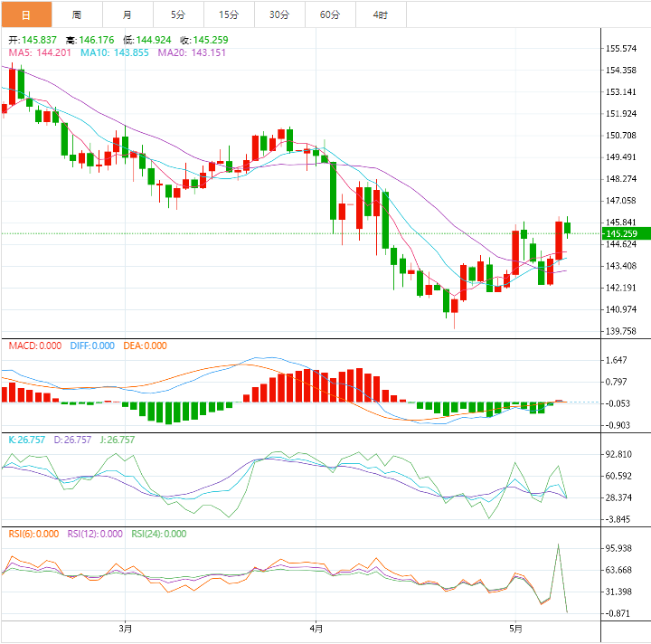Click the opening price value 145.837

tap(39, 41)
